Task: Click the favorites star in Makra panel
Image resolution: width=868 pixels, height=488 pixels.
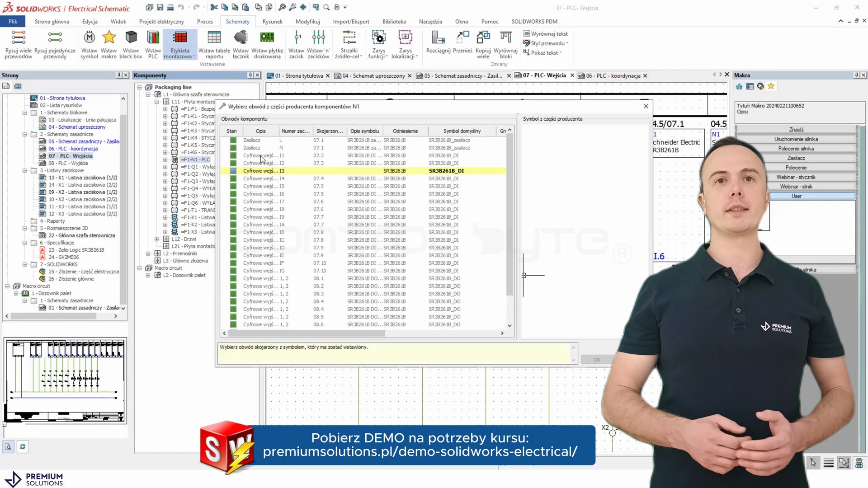Action: coord(771,86)
